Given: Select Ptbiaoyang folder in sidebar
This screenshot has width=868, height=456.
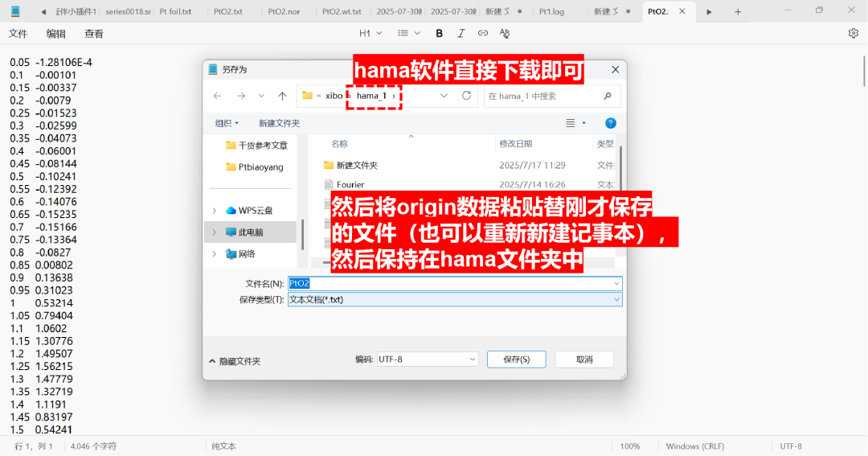Looking at the screenshot, I should tap(255, 166).
